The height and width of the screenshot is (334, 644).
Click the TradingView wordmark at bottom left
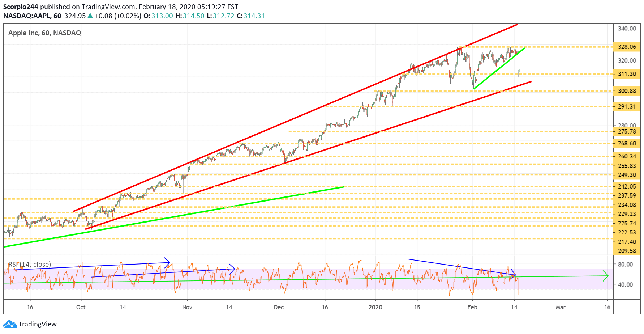38,324
